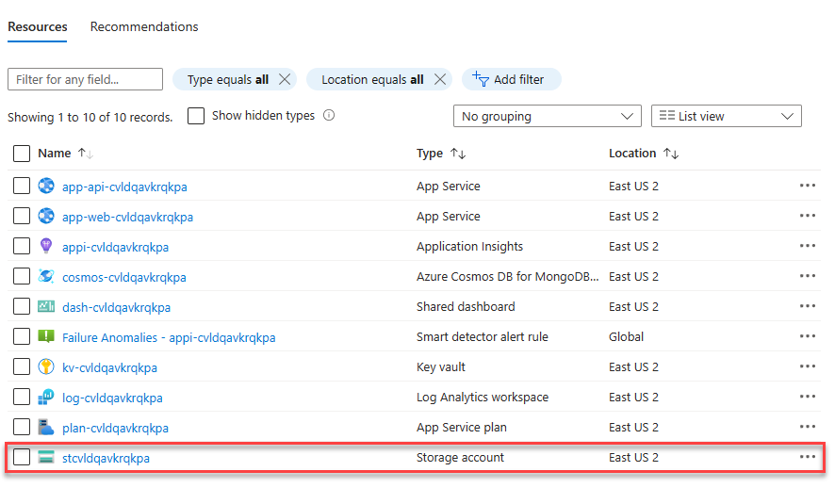Check the box for dash-cvldqavkrqkpa
Image resolution: width=835 pixels, height=504 pixels.
tap(22, 306)
